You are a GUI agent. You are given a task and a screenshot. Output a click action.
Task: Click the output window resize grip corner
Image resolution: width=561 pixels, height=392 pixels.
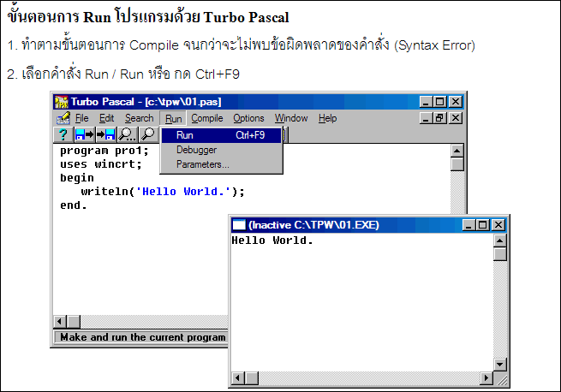tap(500, 379)
